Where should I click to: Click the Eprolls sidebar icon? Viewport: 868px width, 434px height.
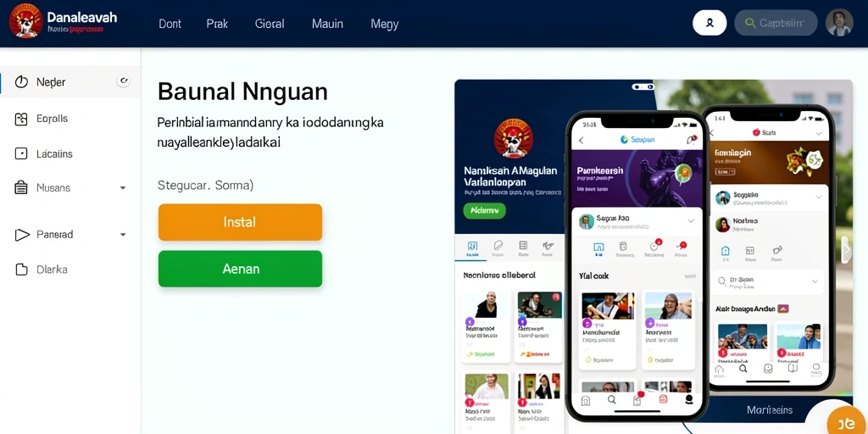21,119
